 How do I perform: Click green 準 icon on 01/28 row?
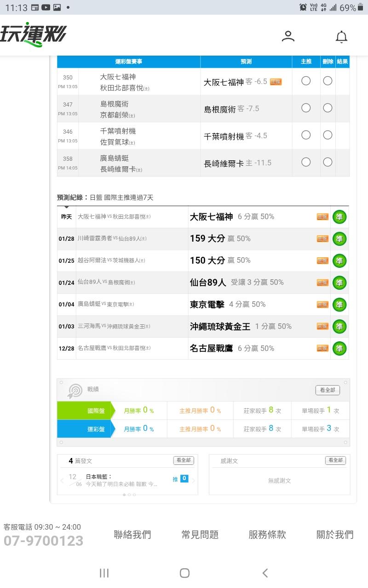point(339,239)
